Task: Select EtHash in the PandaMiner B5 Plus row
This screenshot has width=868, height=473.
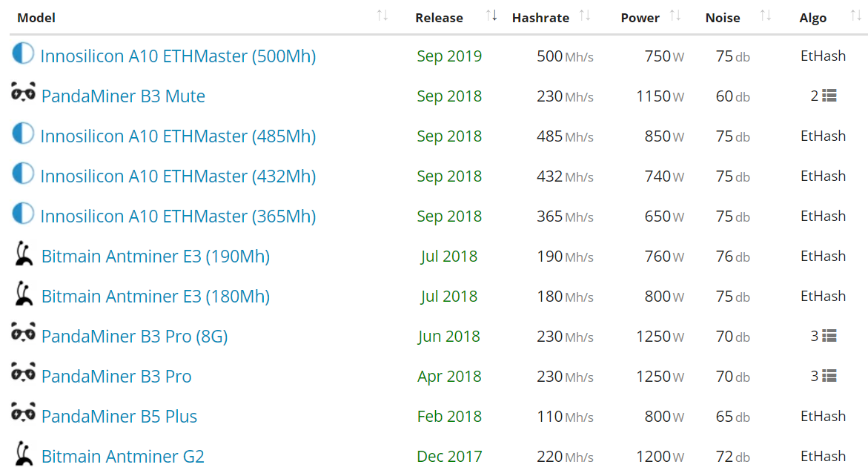Action: click(824, 416)
